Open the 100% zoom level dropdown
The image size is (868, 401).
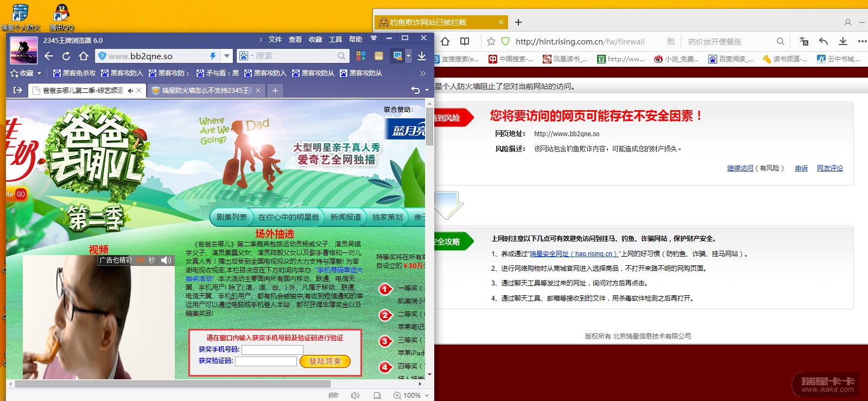412,396
